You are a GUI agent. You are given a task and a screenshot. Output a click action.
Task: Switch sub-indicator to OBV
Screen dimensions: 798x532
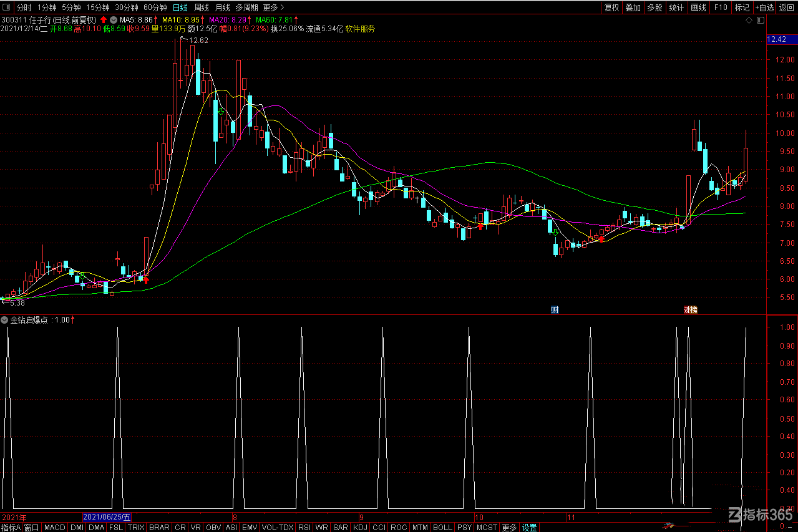213,527
